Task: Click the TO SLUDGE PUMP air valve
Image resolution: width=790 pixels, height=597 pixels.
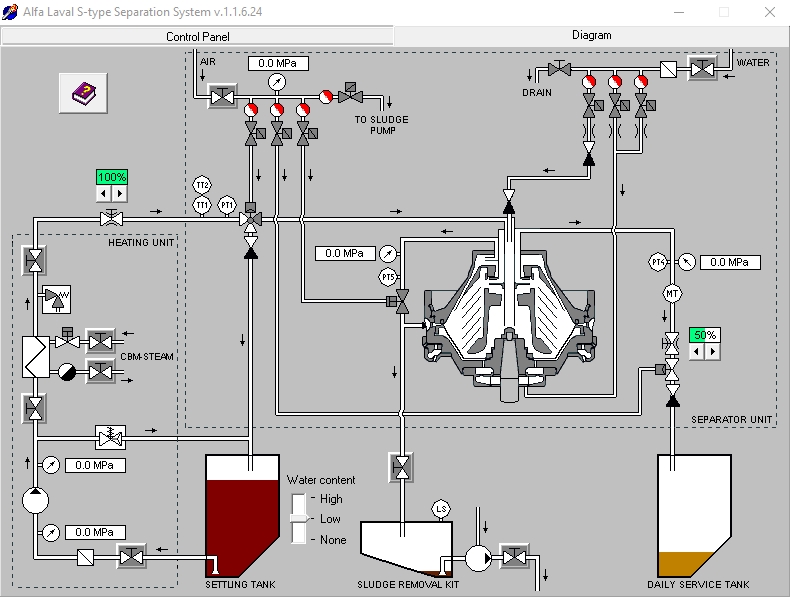Action: click(x=350, y=93)
